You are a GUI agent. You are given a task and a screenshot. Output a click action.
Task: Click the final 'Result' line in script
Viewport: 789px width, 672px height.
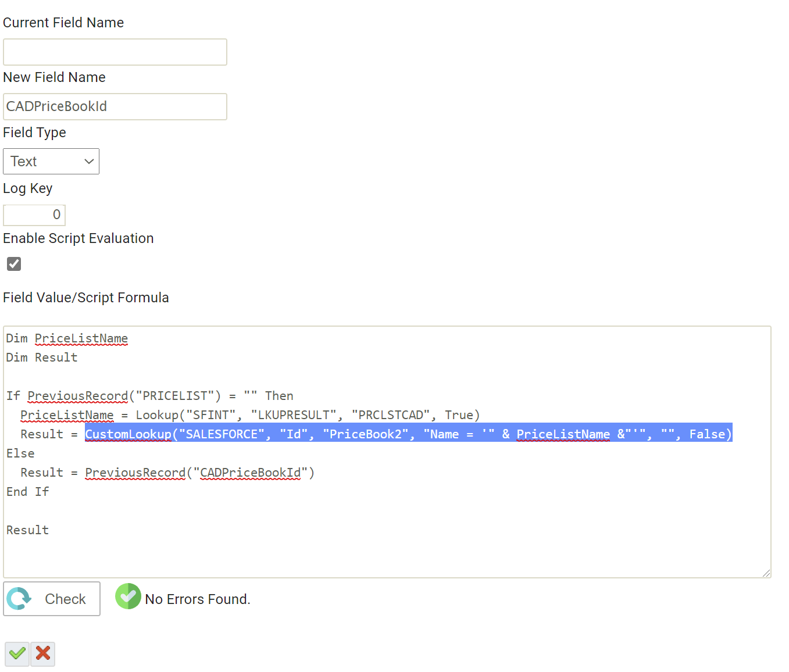28,530
